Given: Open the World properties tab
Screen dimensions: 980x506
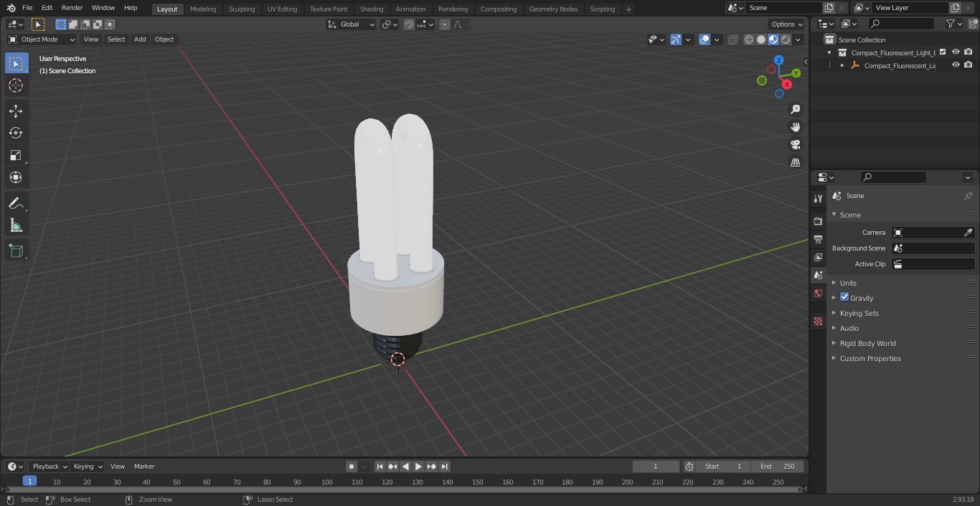Looking at the screenshot, I should 818,294.
